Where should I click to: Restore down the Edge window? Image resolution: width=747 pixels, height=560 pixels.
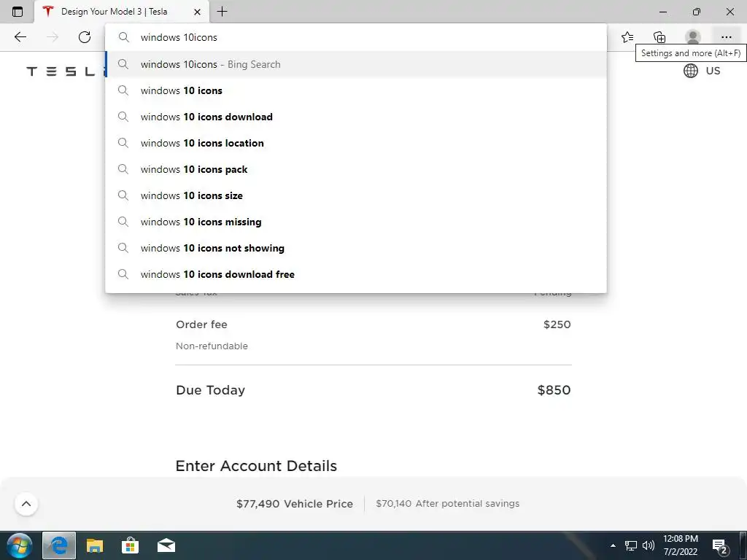pyautogui.click(x=696, y=12)
